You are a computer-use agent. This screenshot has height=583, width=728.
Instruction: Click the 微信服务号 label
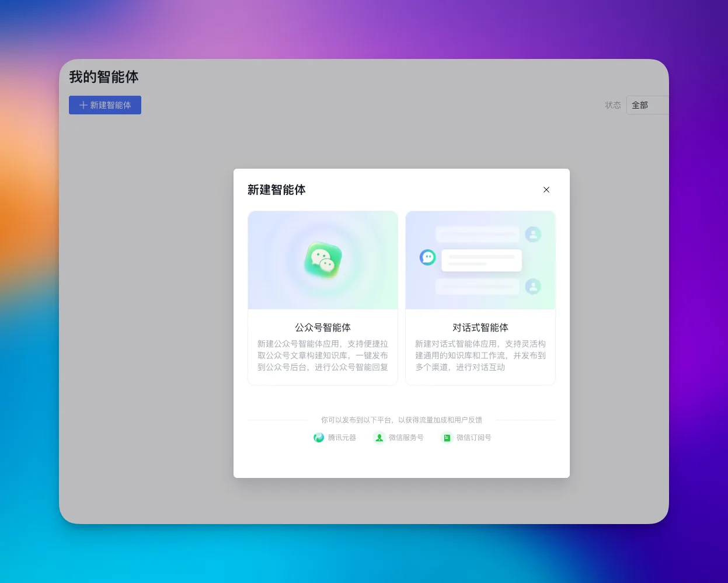click(x=406, y=438)
